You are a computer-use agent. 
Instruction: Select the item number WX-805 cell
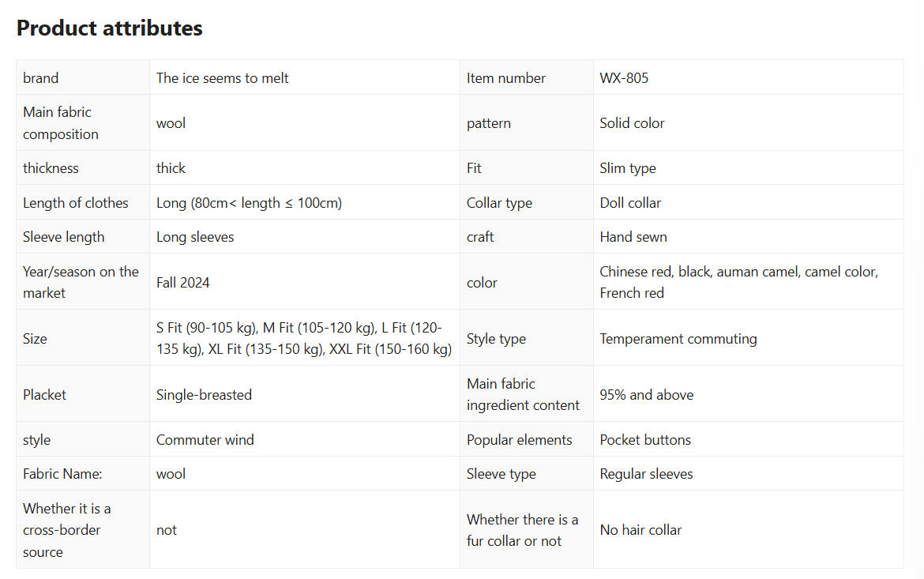(x=624, y=78)
